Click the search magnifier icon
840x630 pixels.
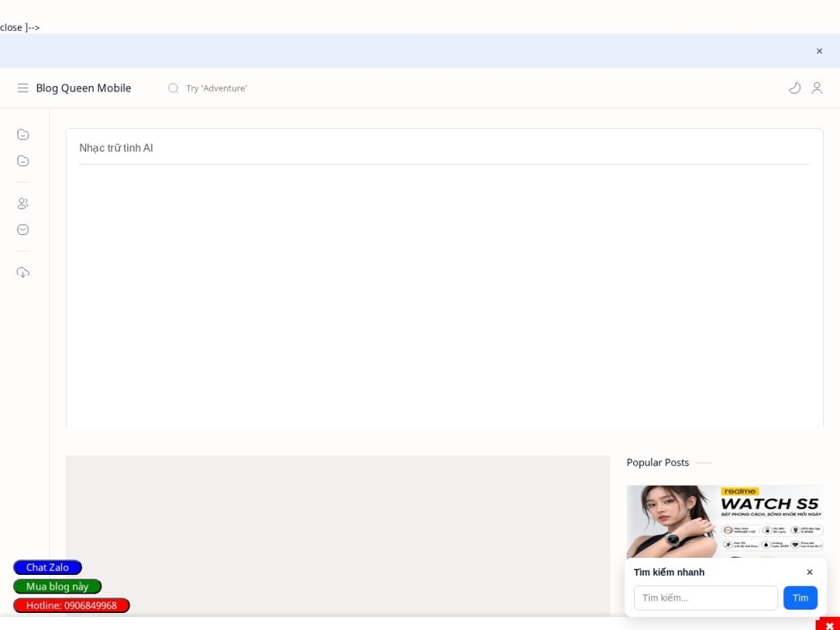173,88
